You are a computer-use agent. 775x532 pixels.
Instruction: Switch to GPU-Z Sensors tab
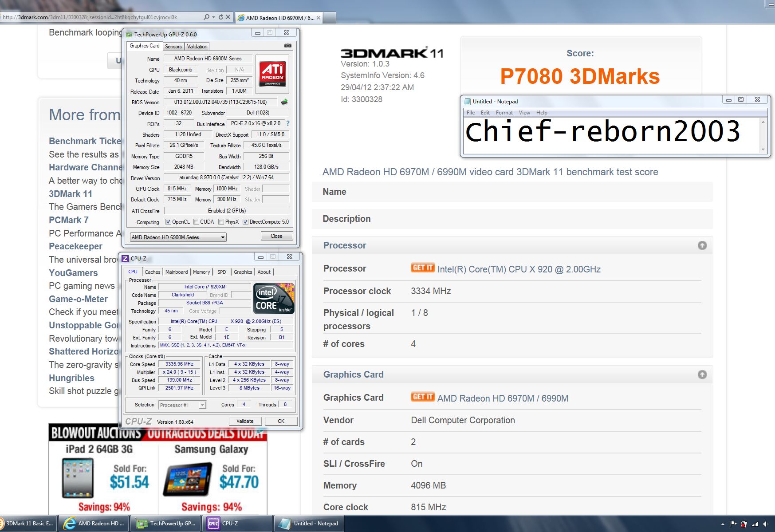coord(173,47)
